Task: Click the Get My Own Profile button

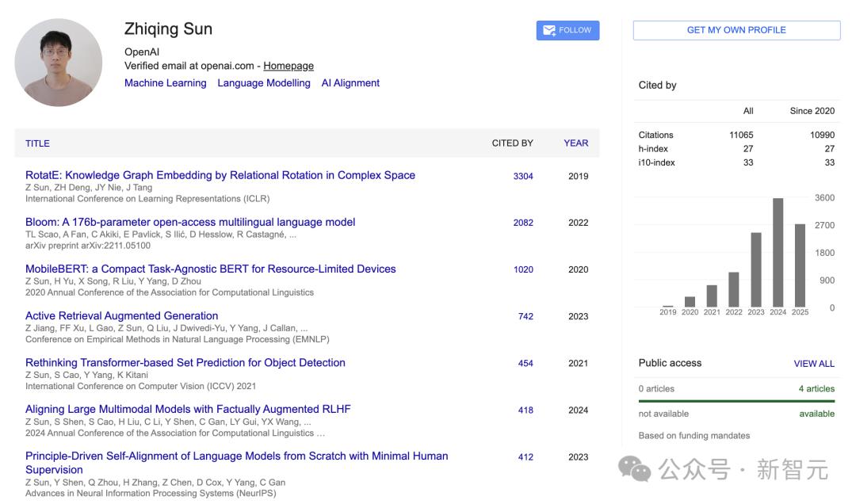Action: click(x=736, y=30)
